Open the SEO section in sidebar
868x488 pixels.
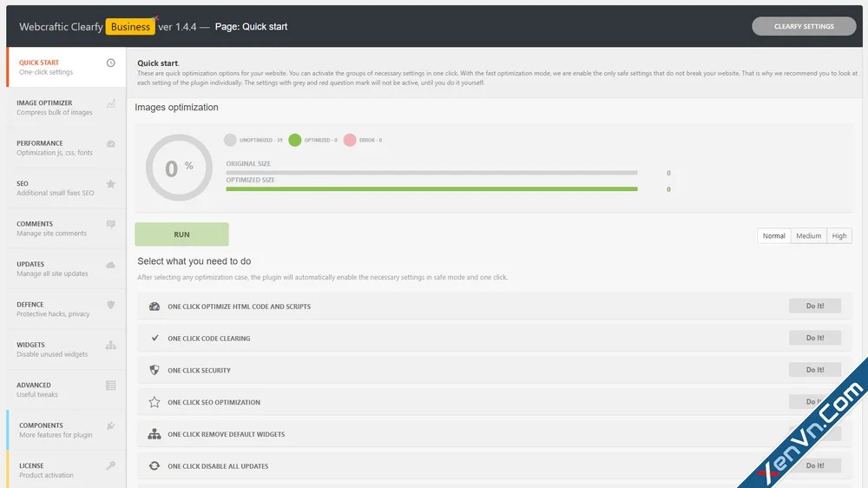pyautogui.click(x=67, y=188)
